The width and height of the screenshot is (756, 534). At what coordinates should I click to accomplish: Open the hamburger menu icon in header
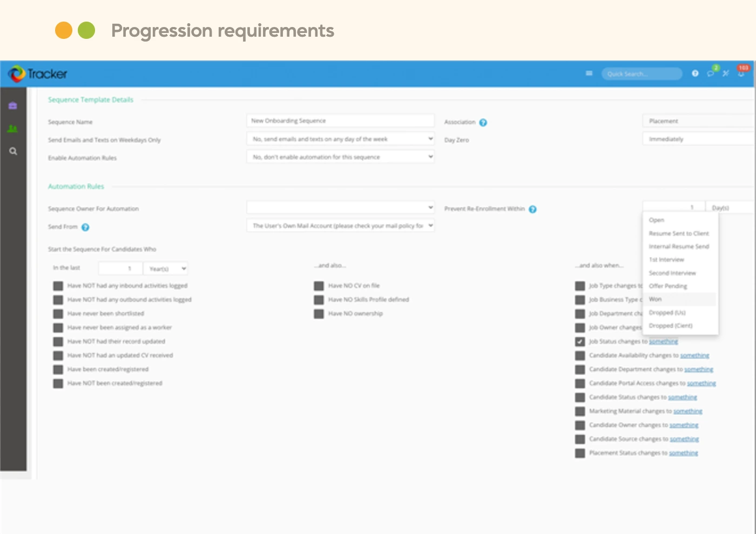pos(589,73)
